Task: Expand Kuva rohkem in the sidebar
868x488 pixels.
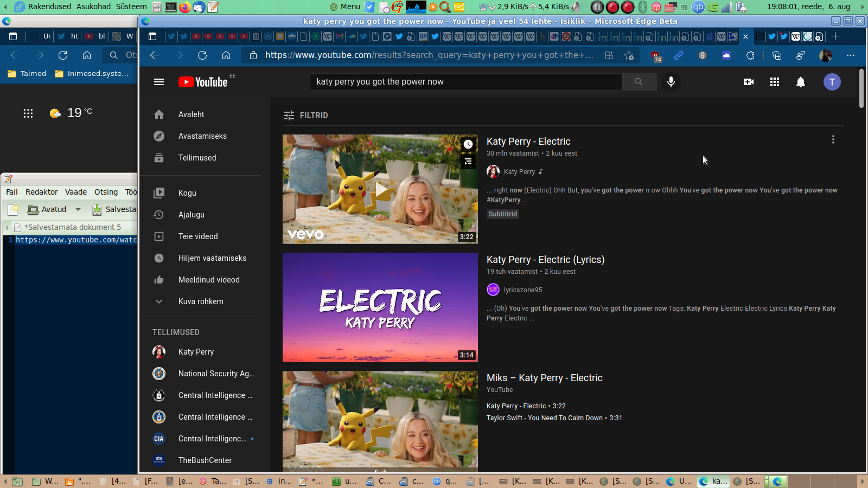Action: click(201, 301)
